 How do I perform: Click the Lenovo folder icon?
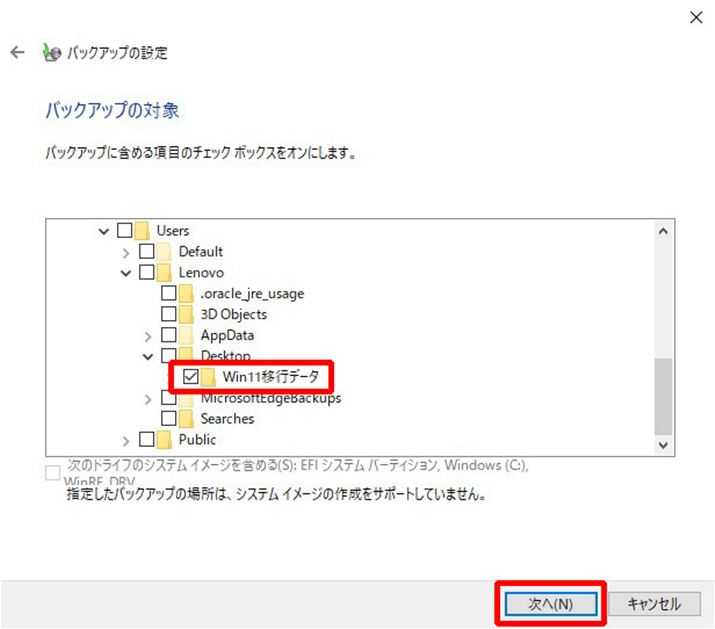point(164,272)
